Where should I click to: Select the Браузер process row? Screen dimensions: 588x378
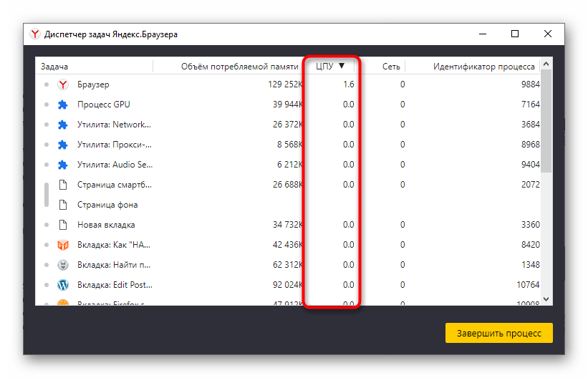pos(288,84)
